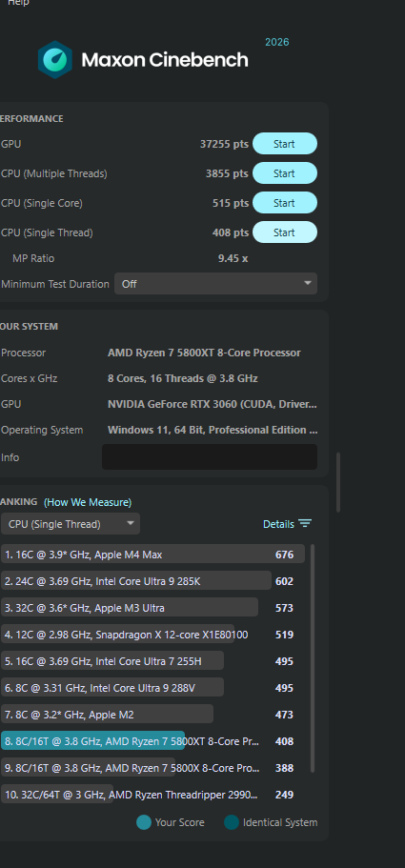Click the Details filter lines icon
The height and width of the screenshot is (868, 405).
[305, 524]
